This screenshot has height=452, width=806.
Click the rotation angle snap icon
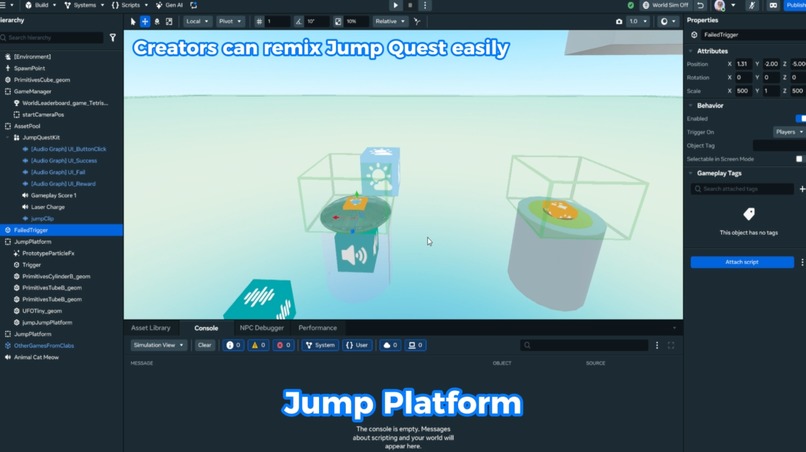pos(299,22)
